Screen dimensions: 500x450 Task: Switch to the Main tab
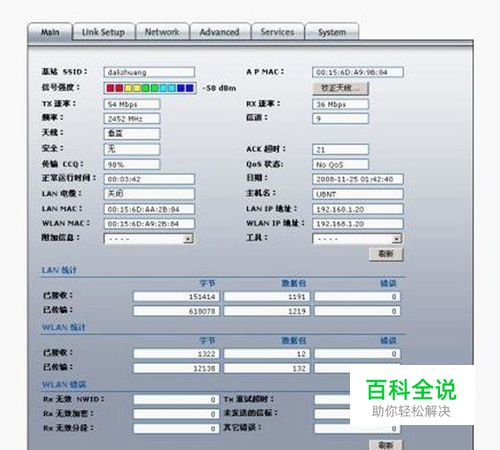pos(50,32)
